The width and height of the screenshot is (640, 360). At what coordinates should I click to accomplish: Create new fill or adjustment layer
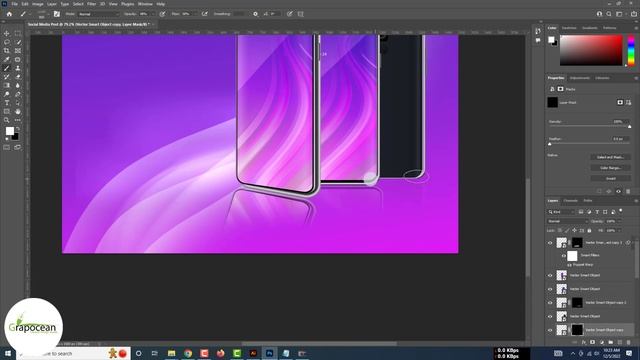click(602, 342)
